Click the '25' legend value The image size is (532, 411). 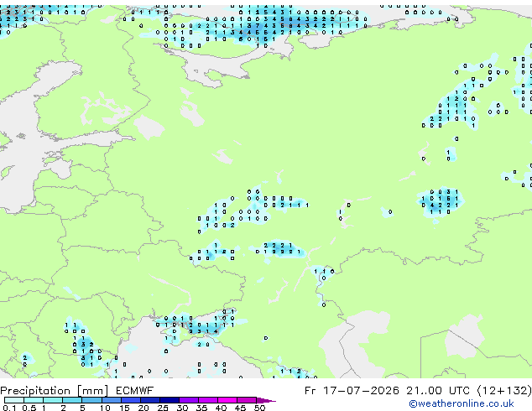click(163, 408)
